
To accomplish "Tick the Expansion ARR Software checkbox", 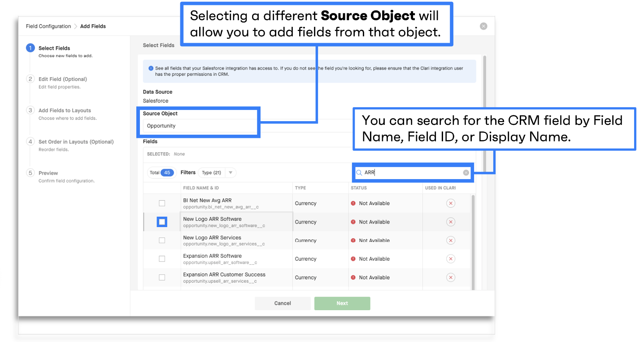I will 162,259.
